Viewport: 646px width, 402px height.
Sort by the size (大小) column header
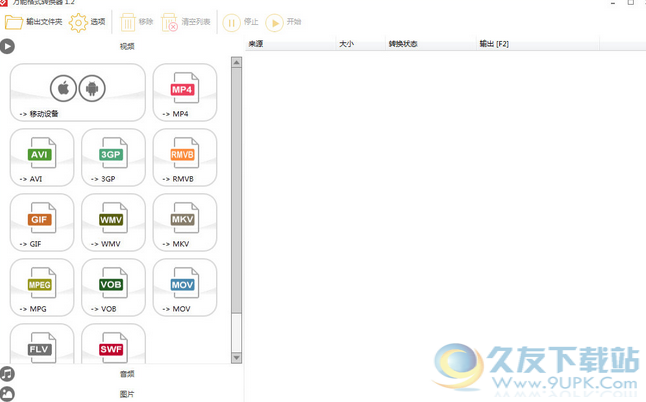tap(361, 44)
